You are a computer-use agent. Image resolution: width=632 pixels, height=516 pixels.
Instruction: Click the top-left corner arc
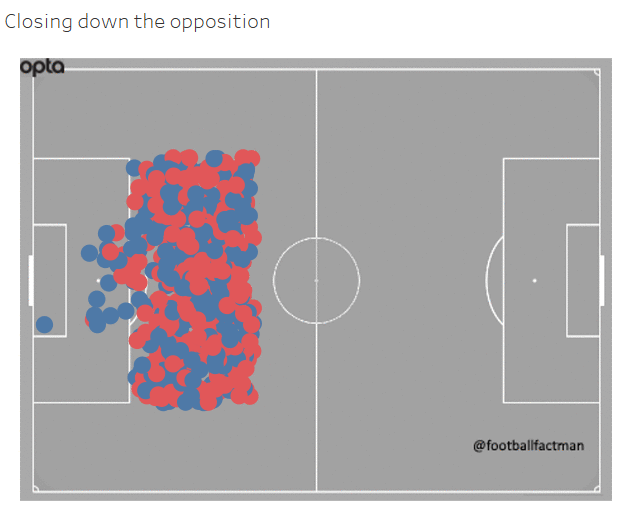[36, 72]
